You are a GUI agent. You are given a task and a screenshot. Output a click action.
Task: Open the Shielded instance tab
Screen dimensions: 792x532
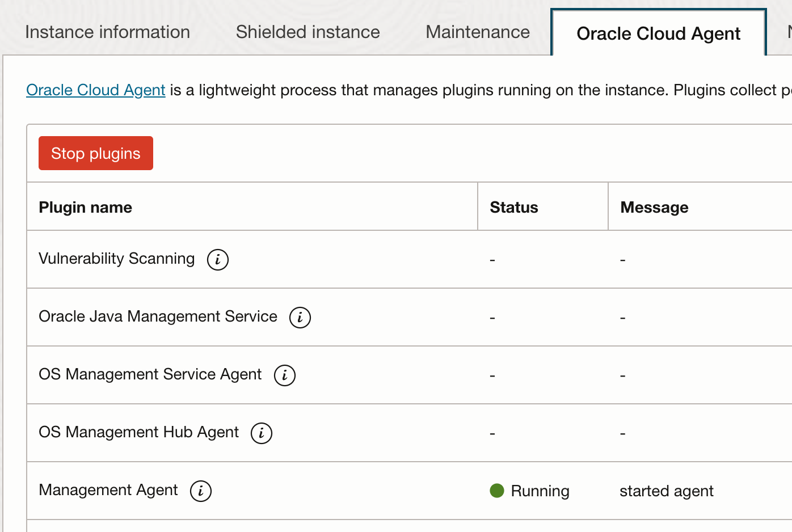pyautogui.click(x=308, y=32)
